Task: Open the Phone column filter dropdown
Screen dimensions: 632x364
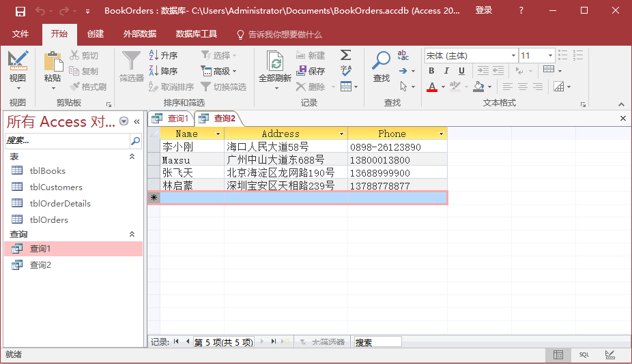Action: click(x=441, y=134)
